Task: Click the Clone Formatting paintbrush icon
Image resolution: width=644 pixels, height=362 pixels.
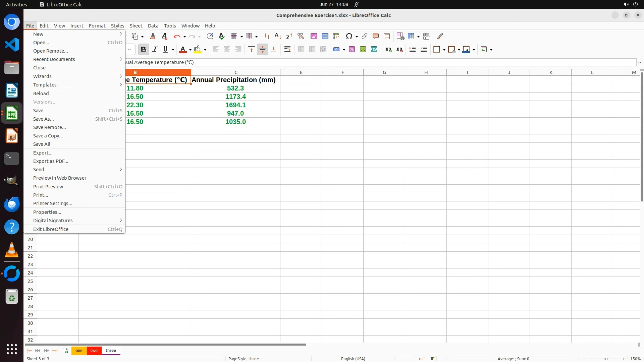Action: click(153, 36)
